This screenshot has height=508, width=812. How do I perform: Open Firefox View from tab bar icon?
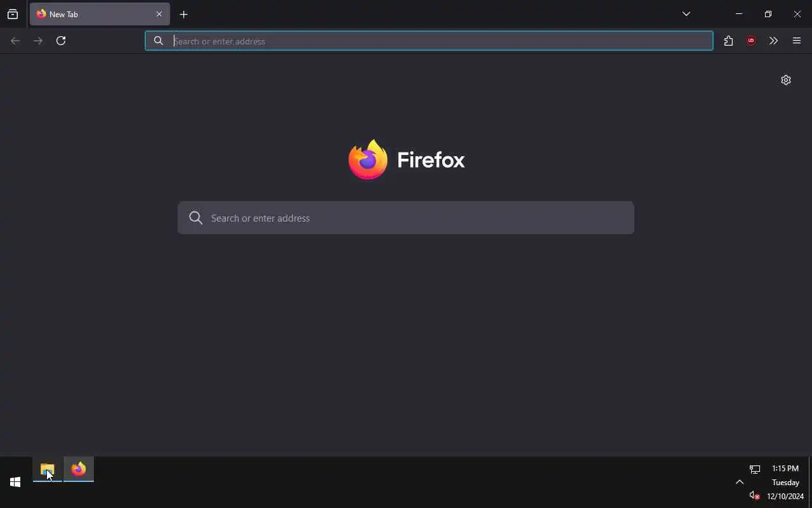[x=13, y=14]
